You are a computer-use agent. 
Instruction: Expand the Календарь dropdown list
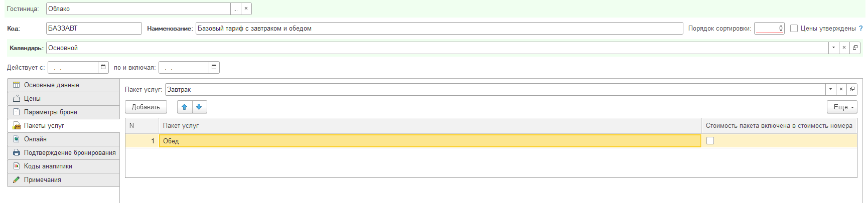pyautogui.click(x=833, y=48)
